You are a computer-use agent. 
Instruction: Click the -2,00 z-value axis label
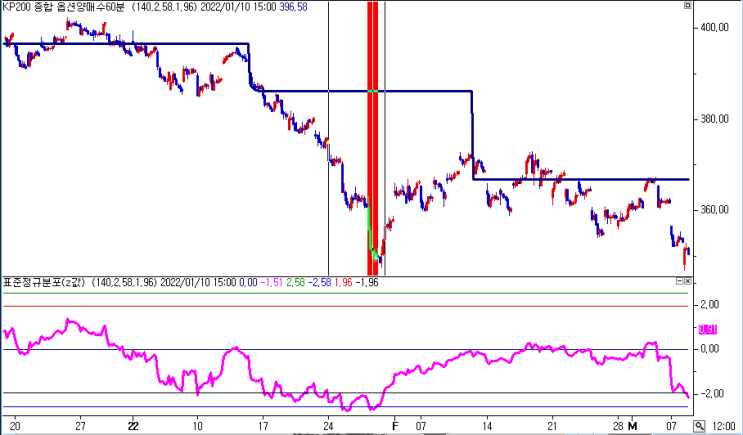[x=711, y=394]
